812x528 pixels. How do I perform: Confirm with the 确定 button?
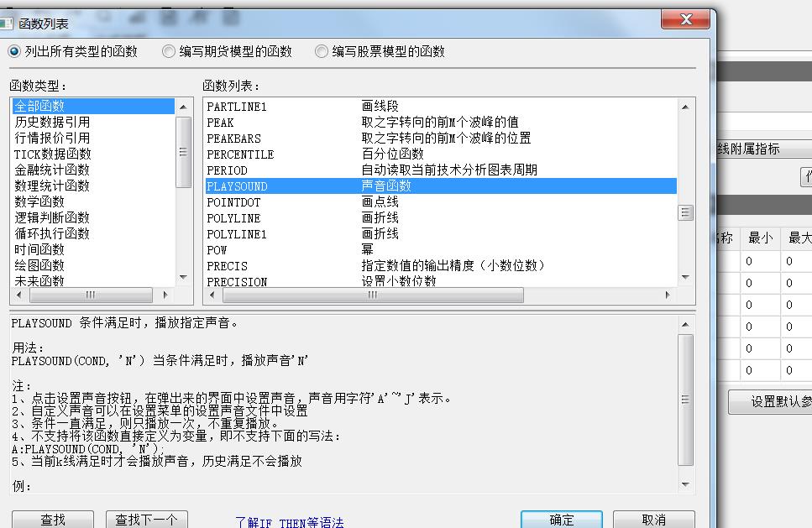tap(562, 520)
